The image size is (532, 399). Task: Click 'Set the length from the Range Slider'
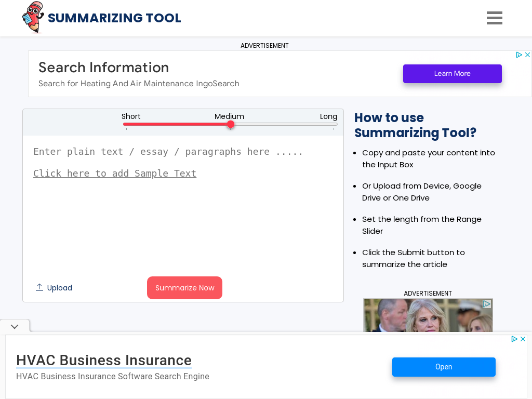[422, 225]
